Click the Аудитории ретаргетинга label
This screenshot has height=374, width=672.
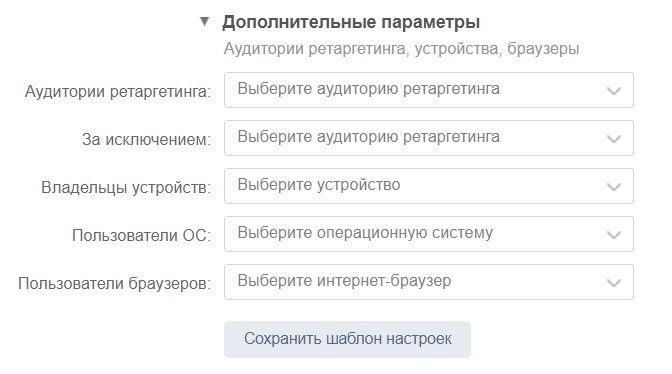pos(118,91)
